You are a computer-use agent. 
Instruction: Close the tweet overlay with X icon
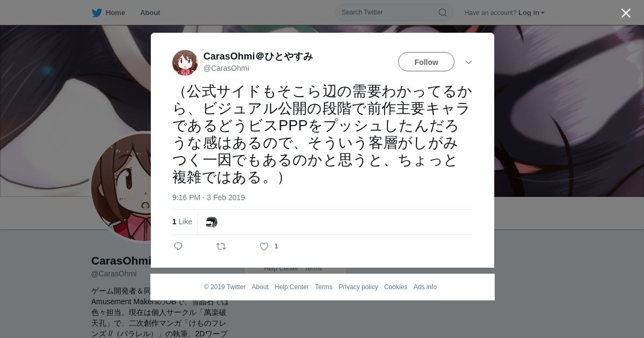[626, 13]
